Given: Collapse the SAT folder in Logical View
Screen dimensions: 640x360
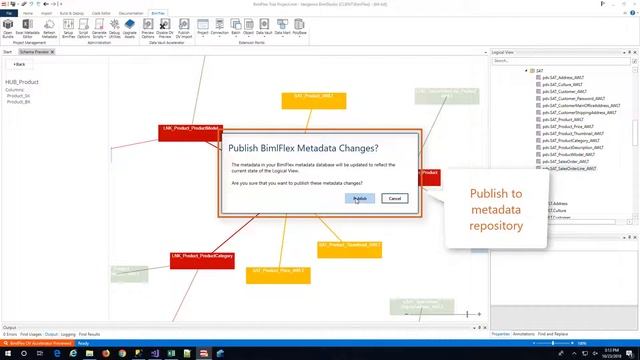Looking at the screenshot, I should point(526,71).
